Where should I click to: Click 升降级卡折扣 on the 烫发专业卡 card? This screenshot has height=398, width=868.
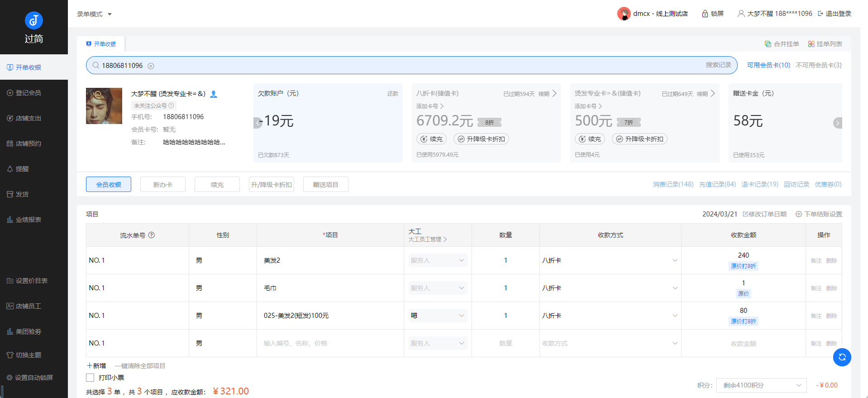tap(639, 139)
